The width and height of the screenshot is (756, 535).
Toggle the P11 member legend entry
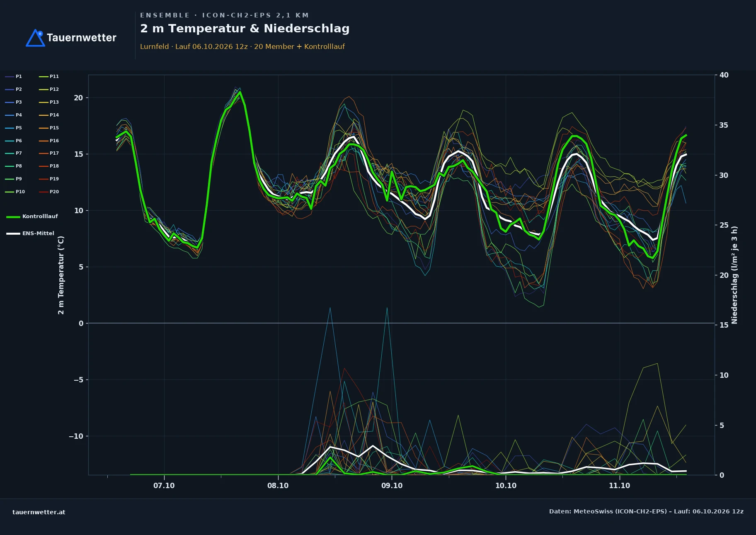49,76
